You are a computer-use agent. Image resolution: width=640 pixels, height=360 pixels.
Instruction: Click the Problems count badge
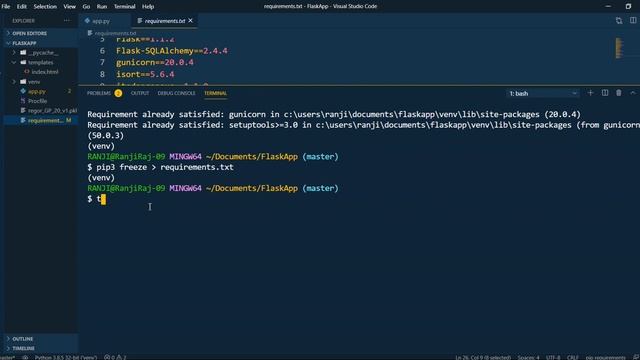click(118, 93)
